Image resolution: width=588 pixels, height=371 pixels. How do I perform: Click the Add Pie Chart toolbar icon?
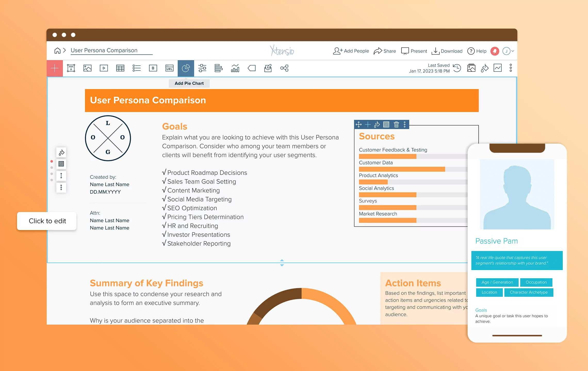tap(186, 68)
